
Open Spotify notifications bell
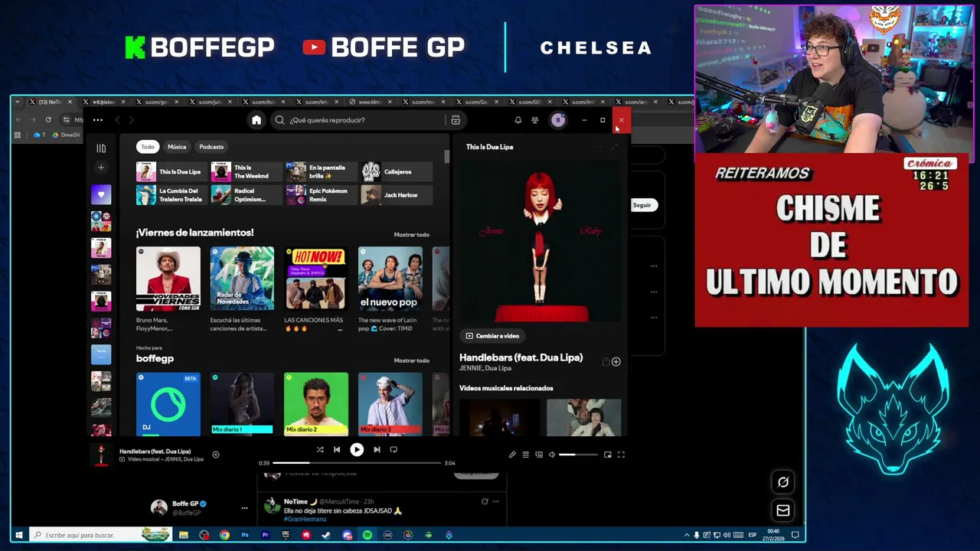[518, 120]
